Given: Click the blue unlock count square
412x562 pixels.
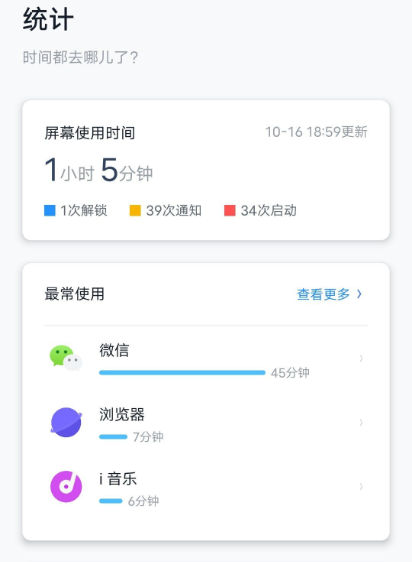Looking at the screenshot, I should (49, 210).
